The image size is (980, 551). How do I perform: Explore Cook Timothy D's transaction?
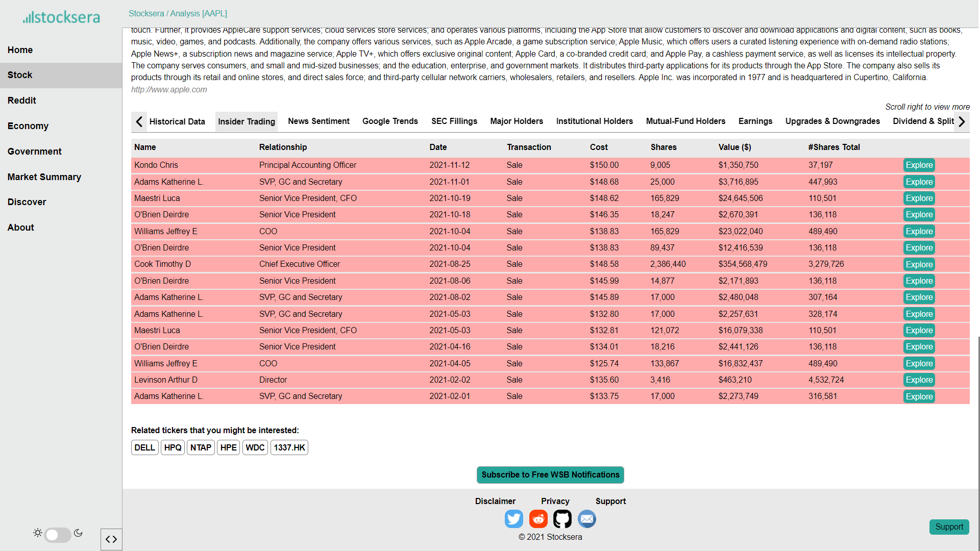click(919, 264)
